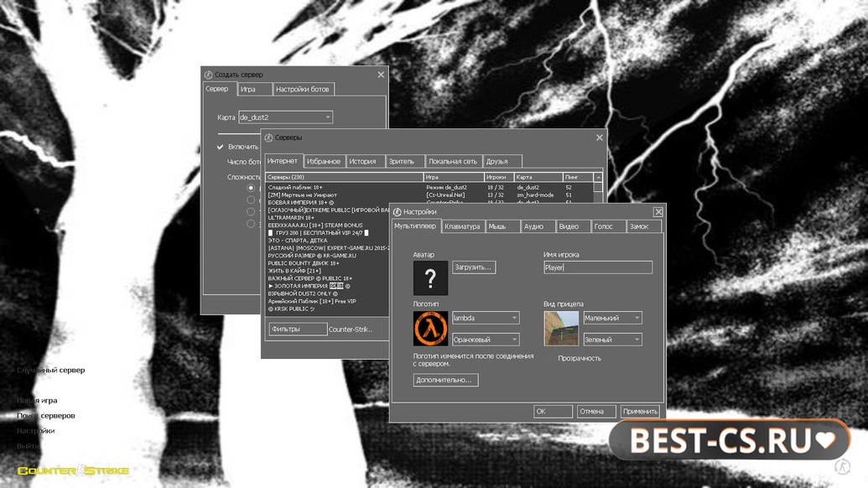Open the История tab in Серверы

tap(366, 162)
